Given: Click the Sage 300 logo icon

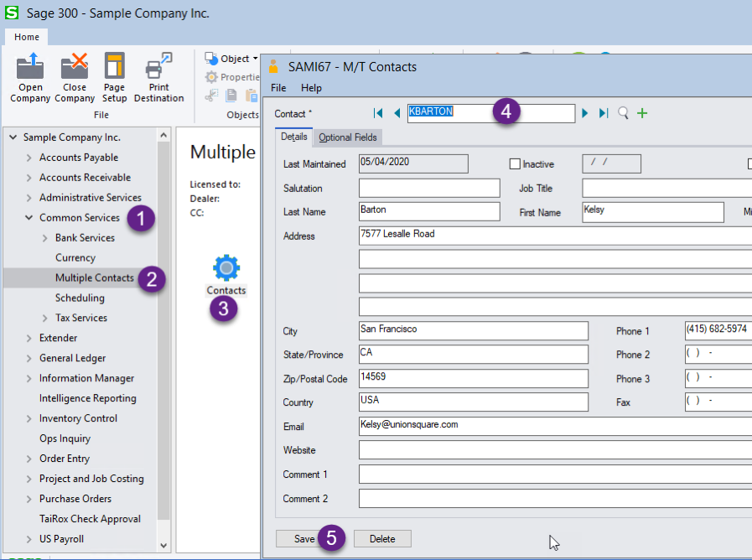Looking at the screenshot, I should pyautogui.click(x=12, y=13).
